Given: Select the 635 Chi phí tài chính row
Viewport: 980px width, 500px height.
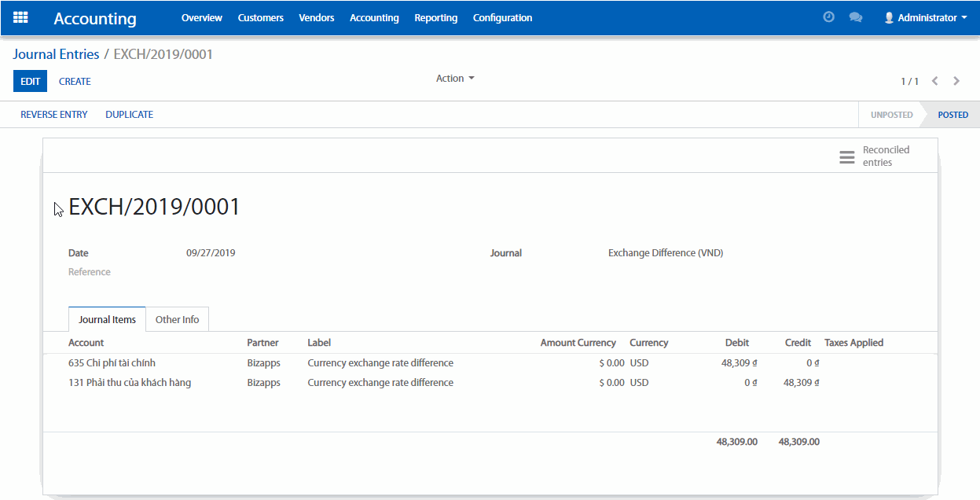Looking at the screenshot, I should coord(112,363).
